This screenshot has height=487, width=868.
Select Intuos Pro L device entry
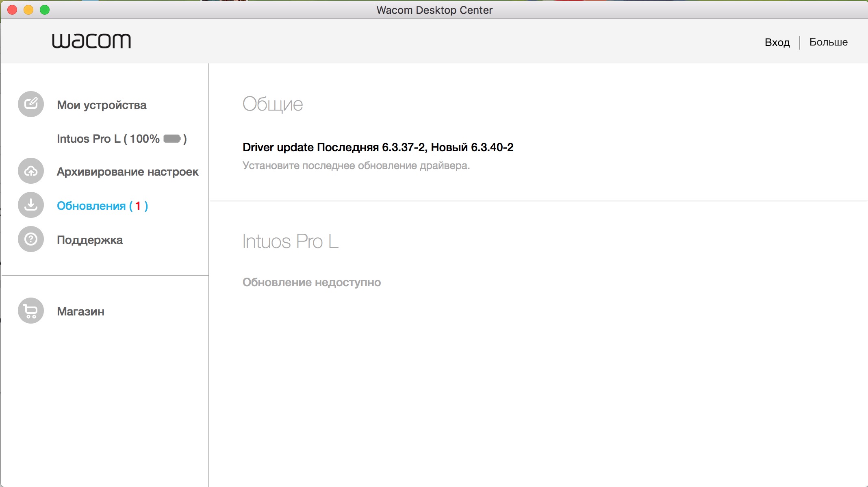click(x=122, y=139)
